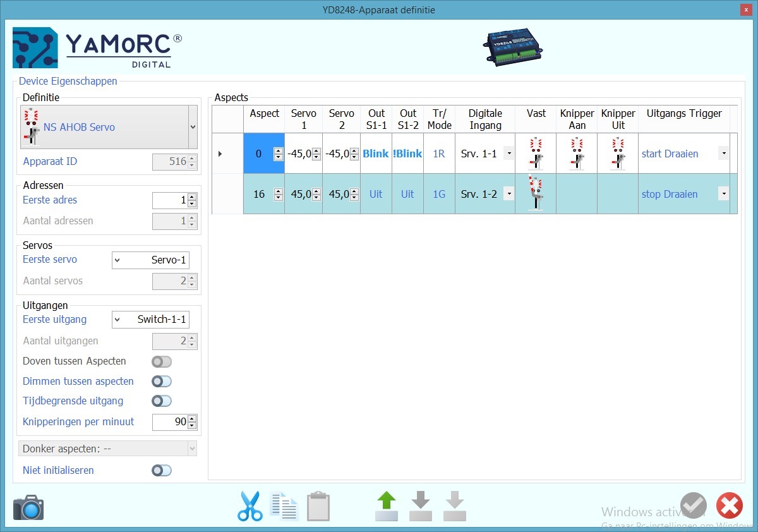Open the start Draaien trigger dropdown
Screen dimensions: 758x532
coord(723,154)
